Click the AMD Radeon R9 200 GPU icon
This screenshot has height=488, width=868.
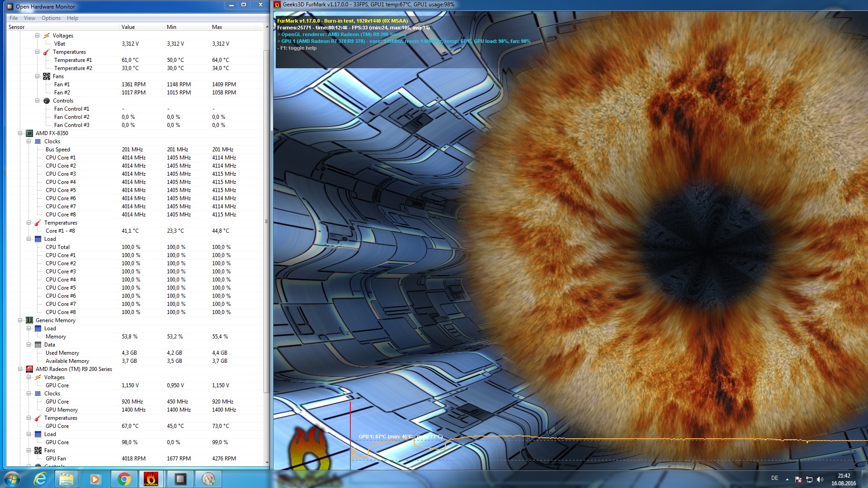pos(29,369)
